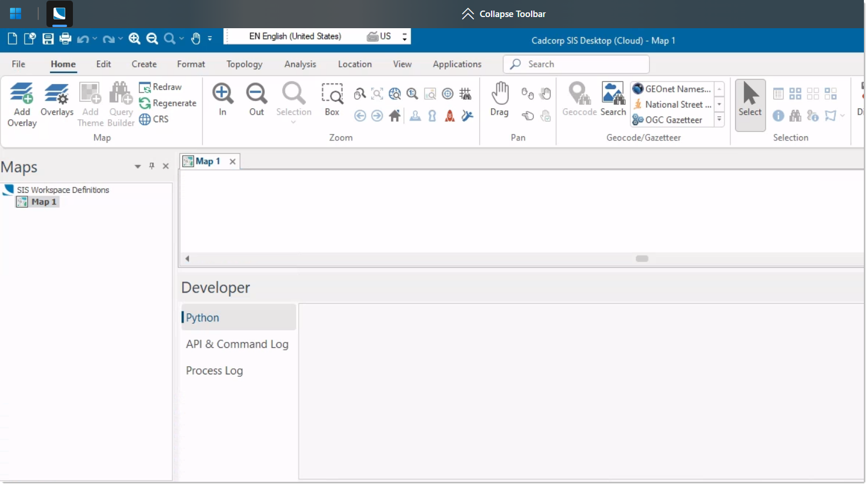Viewport: 868px width, 486px height.
Task: Click the keyhole icon in Zoom group
Action: [x=432, y=116]
